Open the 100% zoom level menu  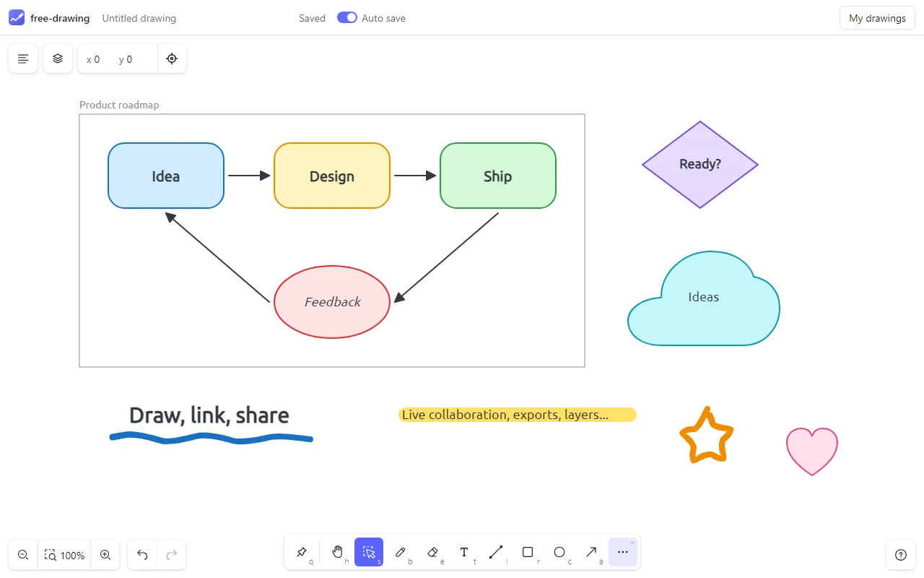[65, 555]
